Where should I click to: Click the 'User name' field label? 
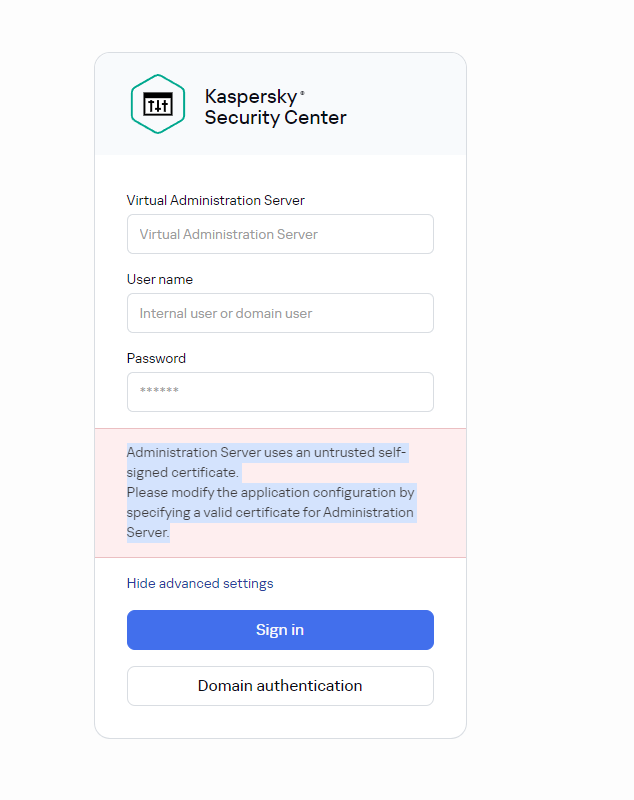(x=160, y=279)
